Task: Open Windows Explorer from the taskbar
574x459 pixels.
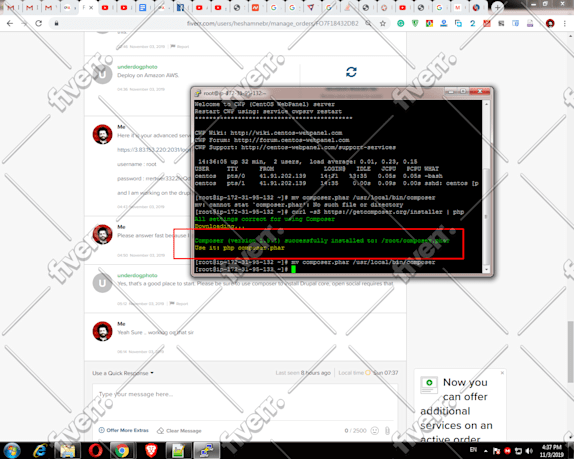Action: point(68,451)
